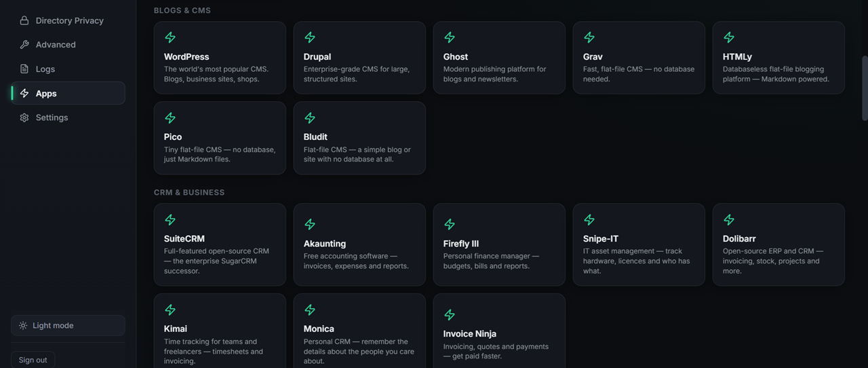Open Directory Privacy in the sidebar
The height and width of the screenshot is (368, 868).
pos(68,20)
